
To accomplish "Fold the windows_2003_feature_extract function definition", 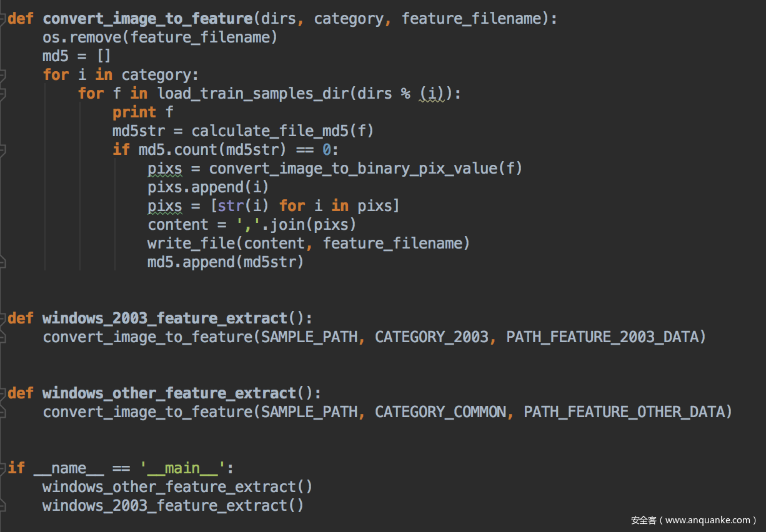I will 3,318.
